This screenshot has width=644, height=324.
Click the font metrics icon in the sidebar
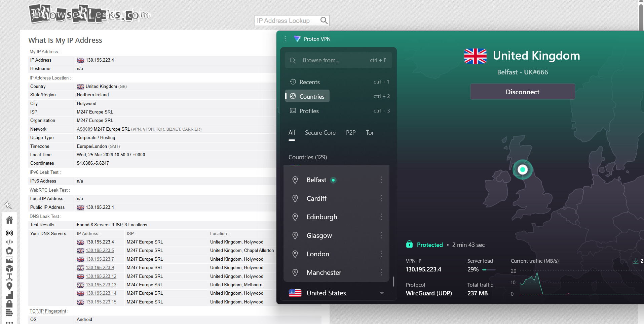click(9, 277)
